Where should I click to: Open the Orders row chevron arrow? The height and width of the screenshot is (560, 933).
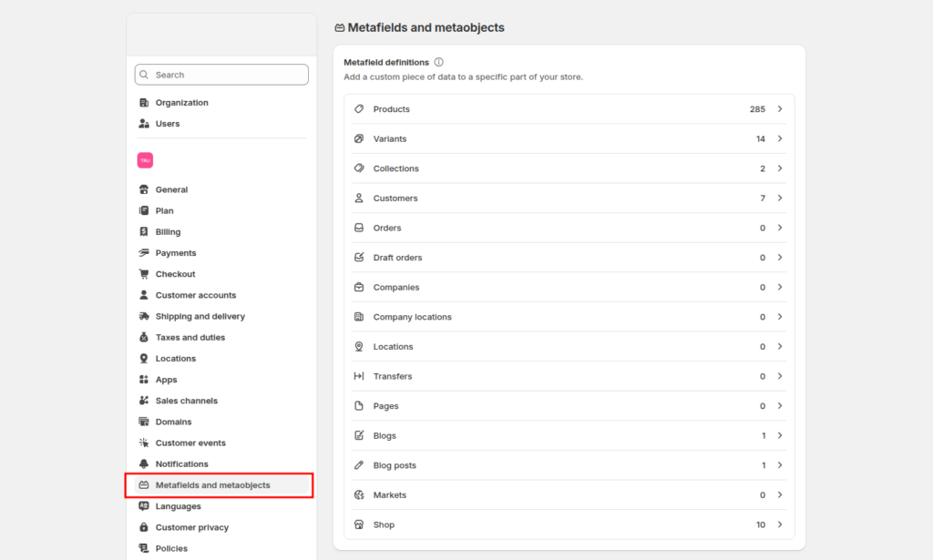pos(780,228)
